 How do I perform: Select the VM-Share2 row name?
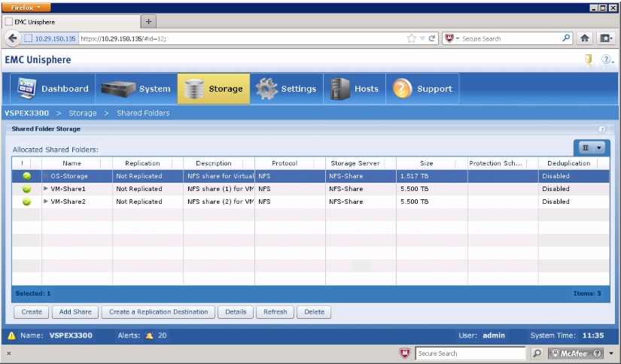[x=68, y=202]
